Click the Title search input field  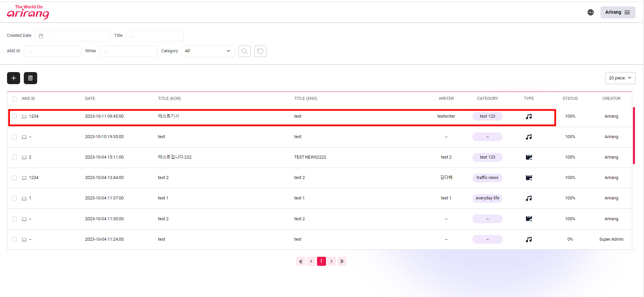pos(155,36)
